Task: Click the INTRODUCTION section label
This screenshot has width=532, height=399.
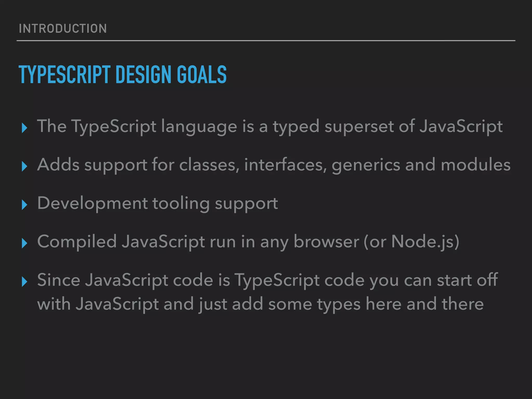Action: (63, 29)
